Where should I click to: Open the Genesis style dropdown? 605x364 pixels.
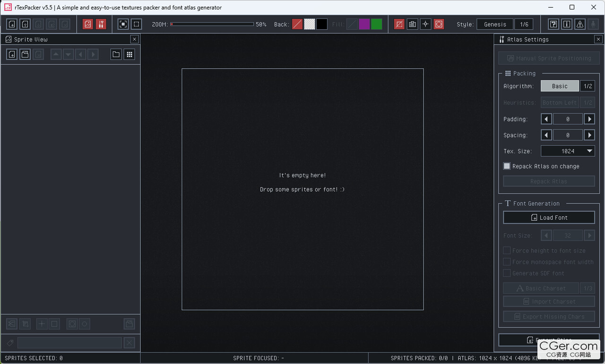tap(495, 24)
